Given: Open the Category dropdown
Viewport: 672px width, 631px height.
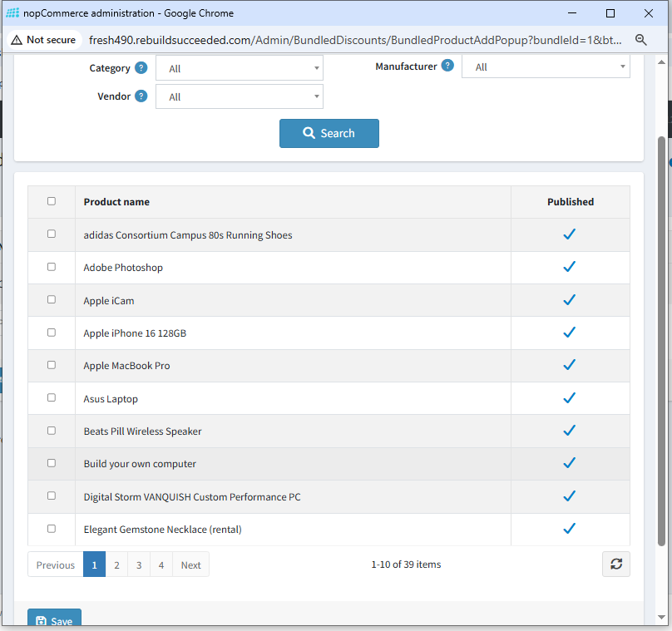Looking at the screenshot, I should point(239,69).
